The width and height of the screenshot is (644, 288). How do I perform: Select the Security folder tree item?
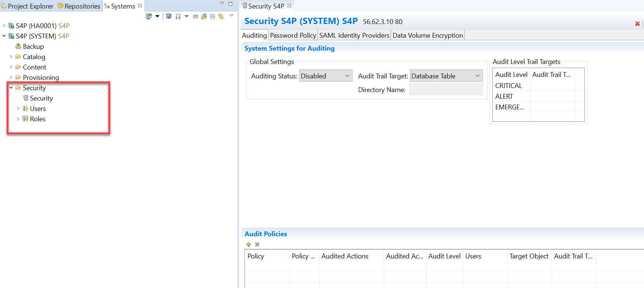pos(31,88)
